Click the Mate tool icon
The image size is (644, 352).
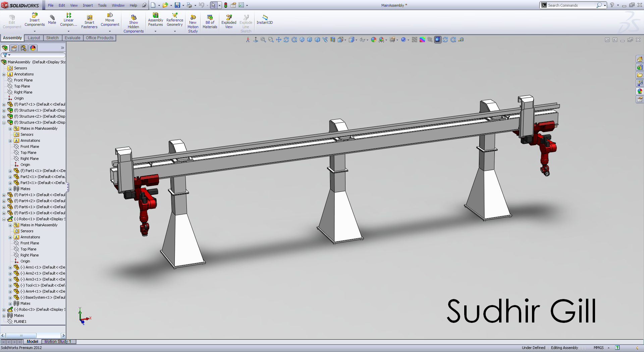(x=52, y=19)
